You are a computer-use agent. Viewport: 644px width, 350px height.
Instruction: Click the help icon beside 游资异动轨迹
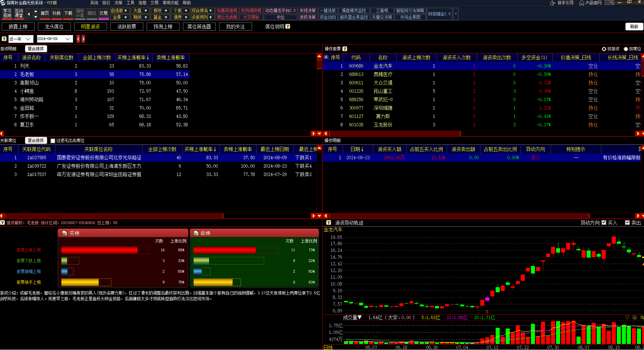point(329,223)
